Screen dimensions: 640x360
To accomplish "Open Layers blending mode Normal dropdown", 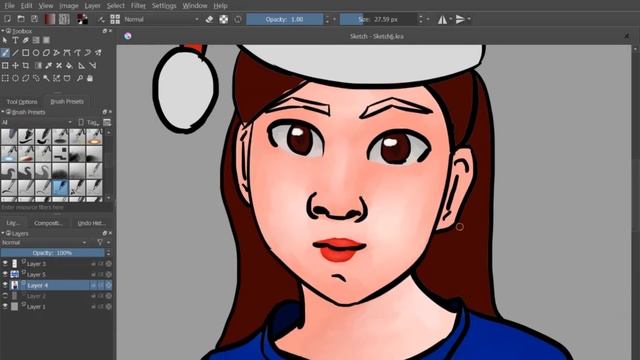I will click(44, 242).
